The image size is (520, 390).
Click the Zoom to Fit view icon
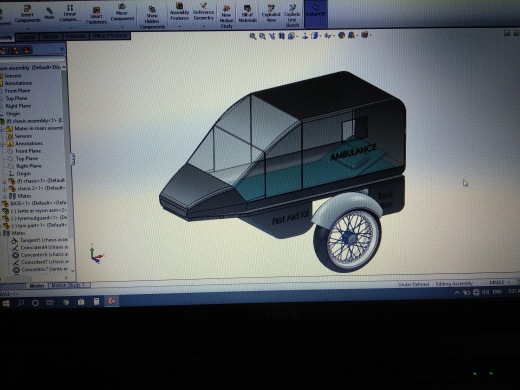tap(253, 36)
